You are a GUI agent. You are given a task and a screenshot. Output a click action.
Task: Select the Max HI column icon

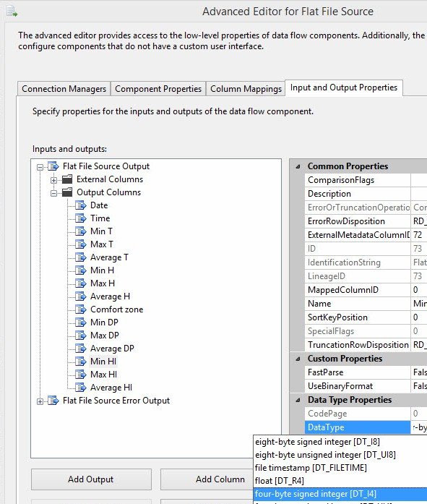81,375
